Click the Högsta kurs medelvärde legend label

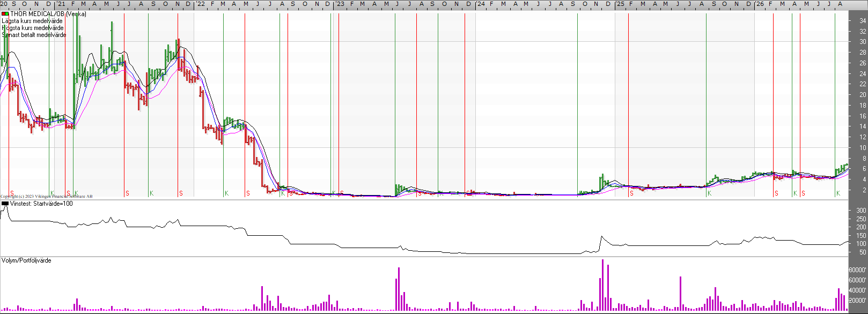(33, 28)
